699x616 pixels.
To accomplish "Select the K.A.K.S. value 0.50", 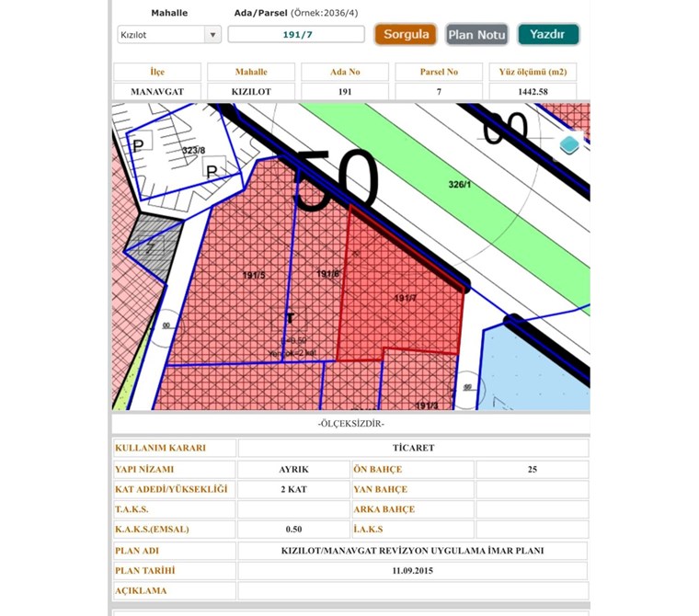I will [293, 529].
